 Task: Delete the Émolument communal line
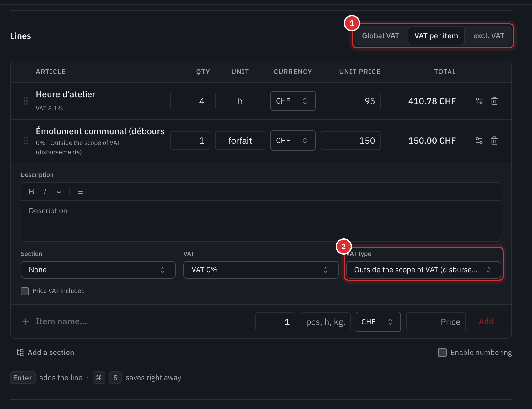coord(494,141)
